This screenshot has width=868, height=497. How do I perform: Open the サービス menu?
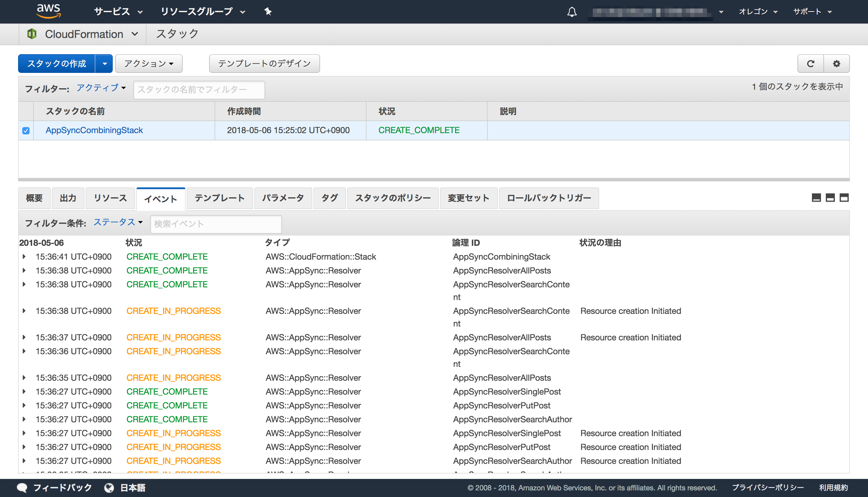tap(118, 12)
